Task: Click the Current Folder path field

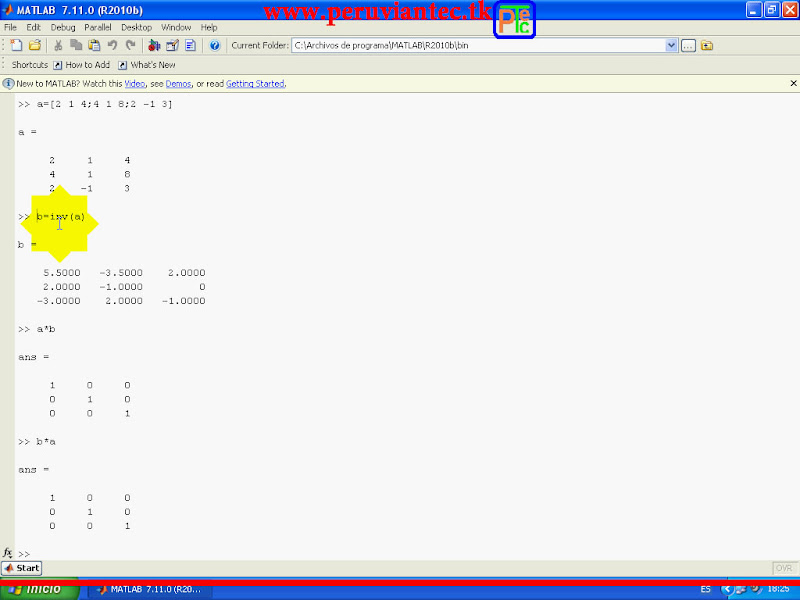Action: tap(479, 45)
